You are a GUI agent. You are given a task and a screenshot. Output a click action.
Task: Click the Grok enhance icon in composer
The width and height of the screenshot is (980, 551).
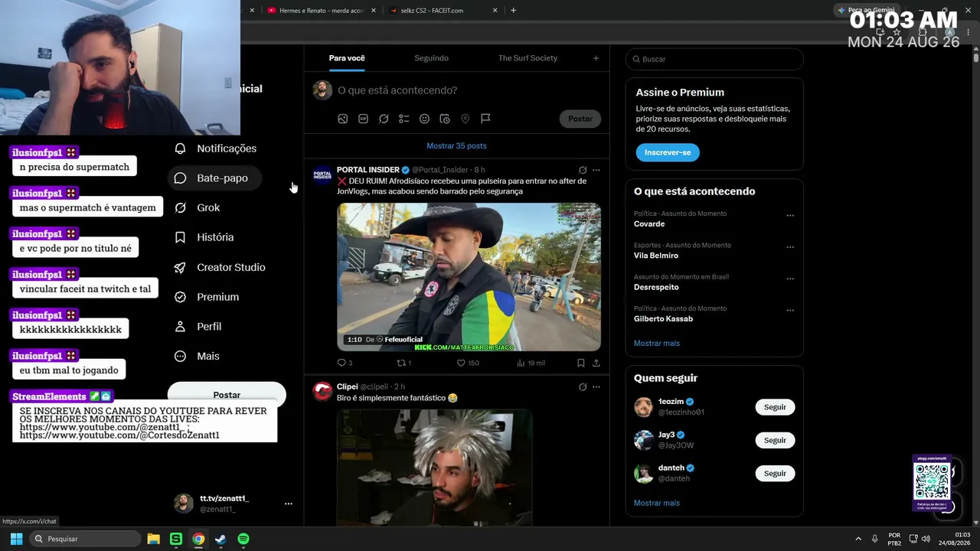coord(384,119)
